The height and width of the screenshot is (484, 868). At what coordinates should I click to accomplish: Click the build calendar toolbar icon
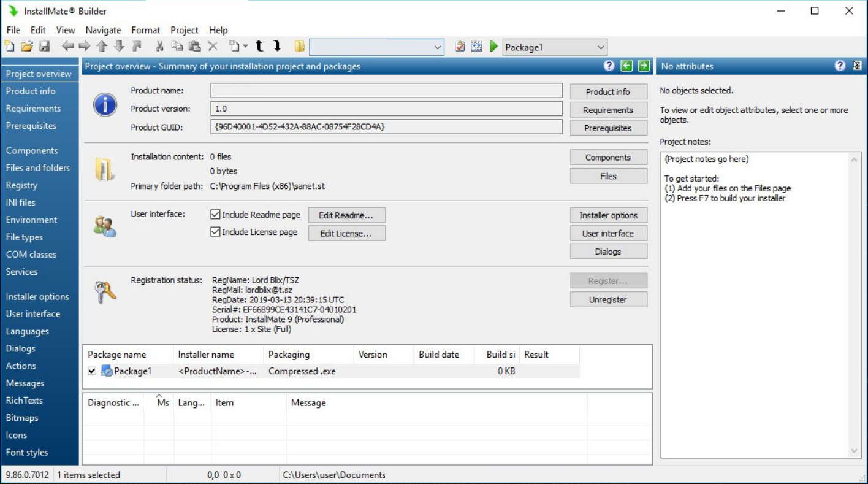point(476,47)
